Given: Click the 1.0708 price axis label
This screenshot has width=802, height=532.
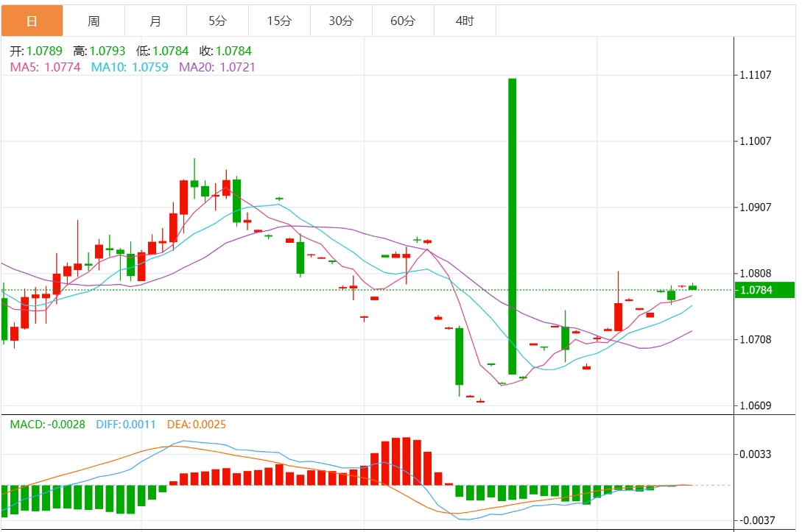Looking at the screenshot, I should tap(756, 339).
